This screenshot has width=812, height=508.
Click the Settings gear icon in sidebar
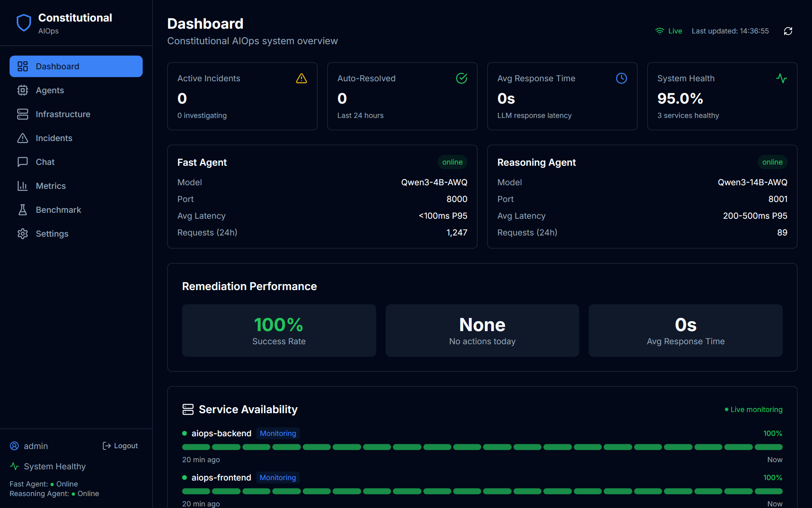click(23, 233)
